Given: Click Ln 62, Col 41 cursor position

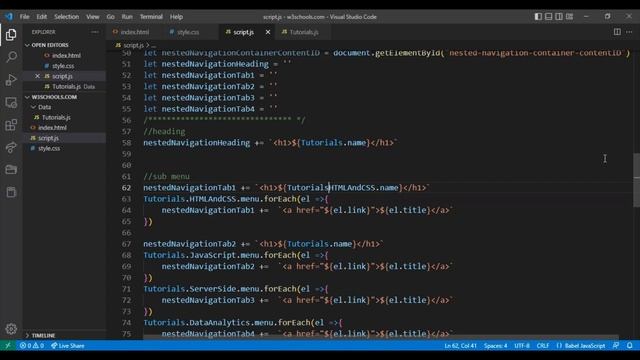Looking at the screenshot, I should 460,346.
